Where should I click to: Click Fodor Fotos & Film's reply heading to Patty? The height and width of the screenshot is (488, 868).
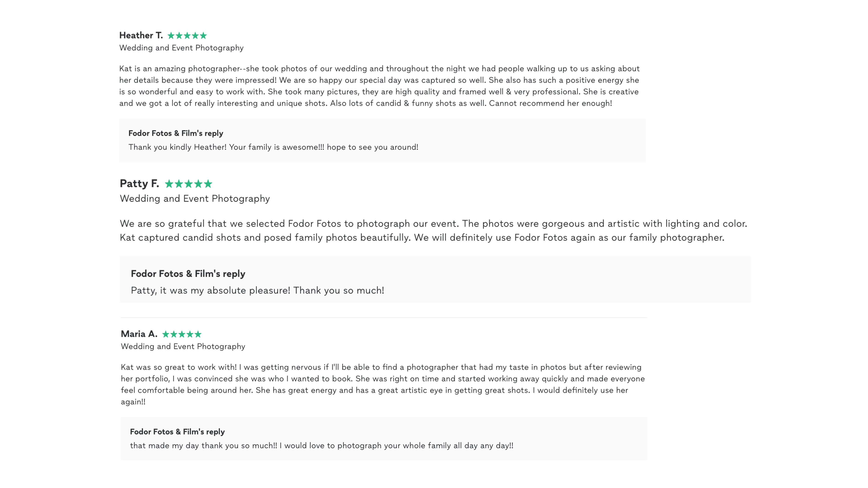pyautogui.click(x=188, y=274)
